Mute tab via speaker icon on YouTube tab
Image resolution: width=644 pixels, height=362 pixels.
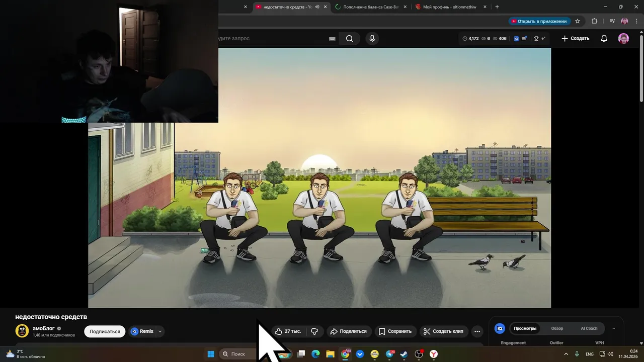pyautogui.click(x=317, y=7)
